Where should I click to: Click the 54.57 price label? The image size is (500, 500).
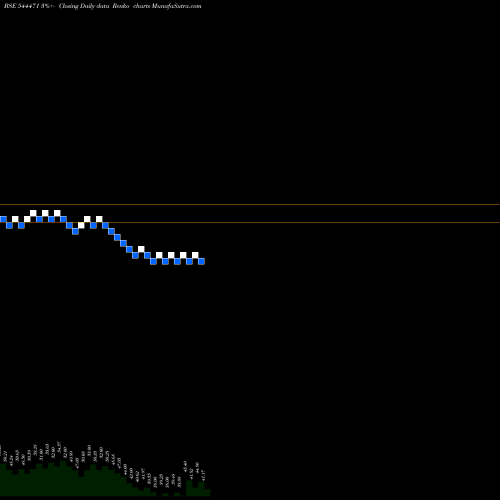pyautogui.click(x=59, y=447)
